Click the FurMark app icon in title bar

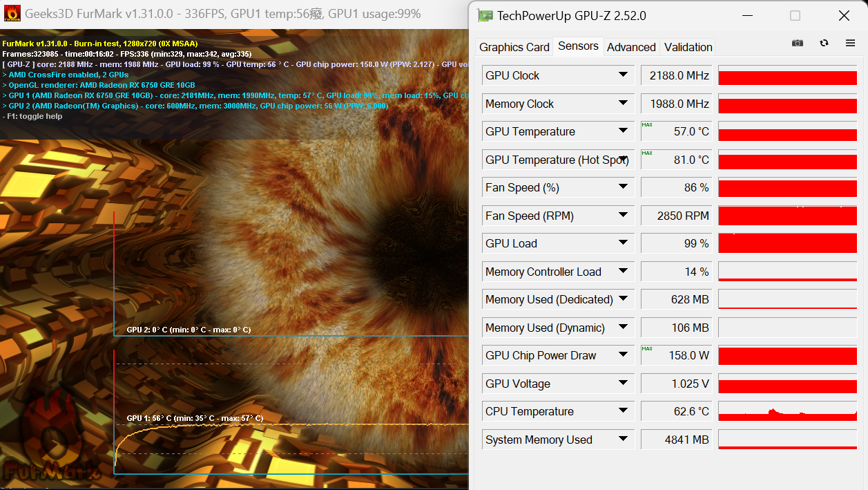[x=12, y=13]
